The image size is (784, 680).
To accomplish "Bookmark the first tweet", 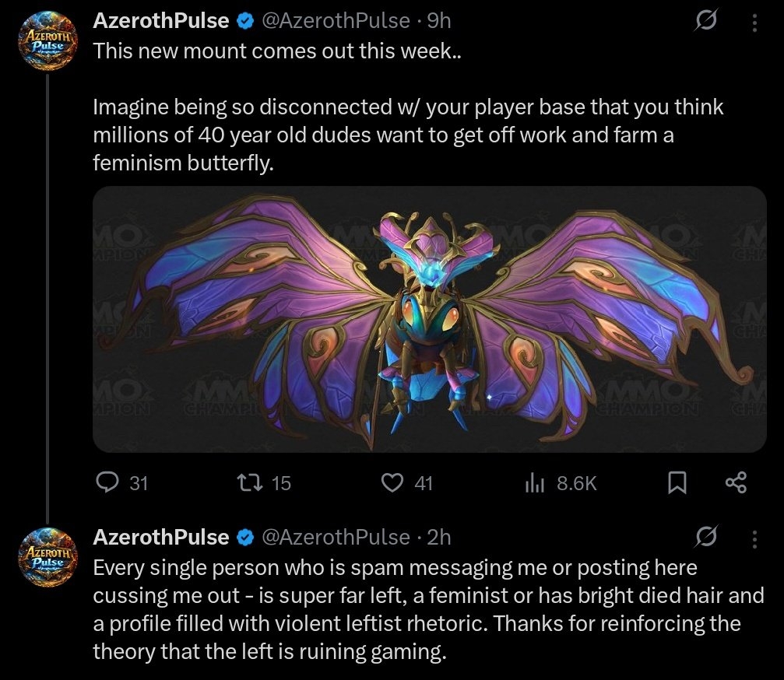I will pyautogui.click(x=677, y=483).
